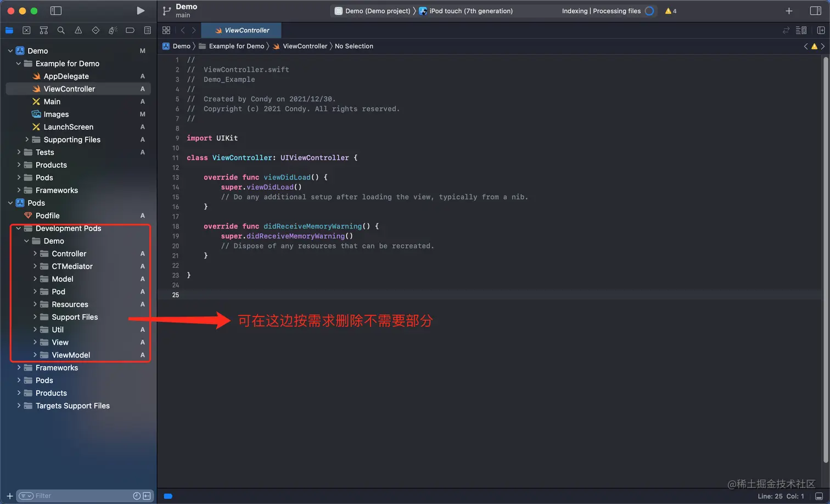The height and width of the screenshot is (504, 830).
Task: Open the project navigator tab
Action: click(9, 30)
